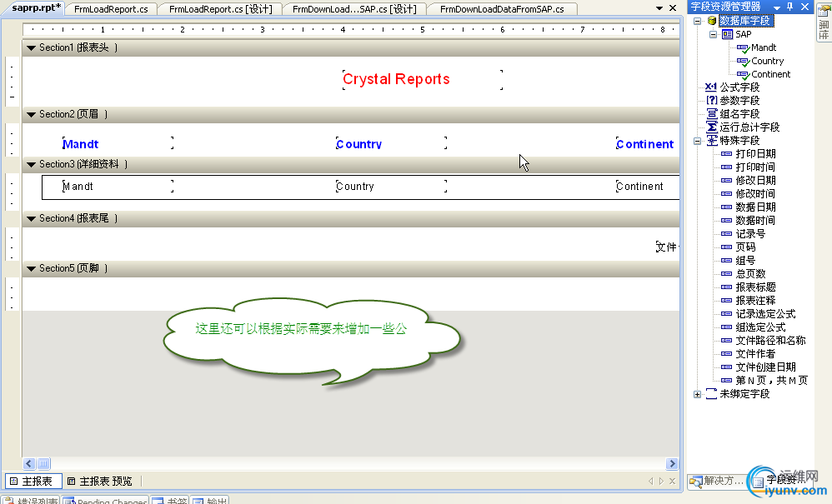This screenshot has width=832, height=504.
Task: Select 总页数 special field
Action: point(750,274)
